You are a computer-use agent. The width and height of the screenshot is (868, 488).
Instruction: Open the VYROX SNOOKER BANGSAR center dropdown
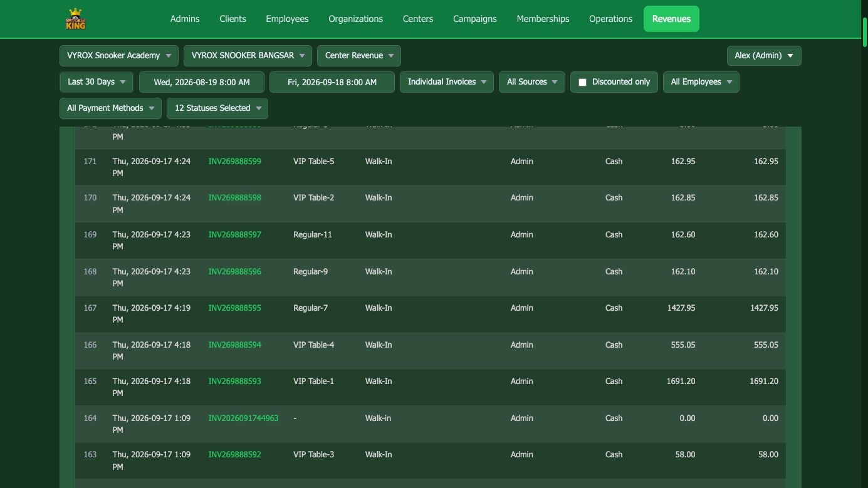pos(248,56)
